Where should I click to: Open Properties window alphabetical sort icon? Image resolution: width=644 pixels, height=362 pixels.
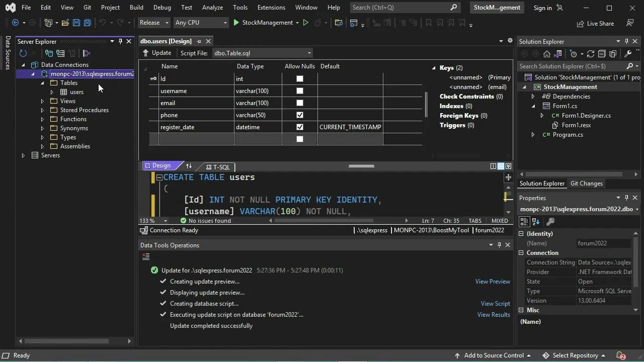tap(535, 221)
